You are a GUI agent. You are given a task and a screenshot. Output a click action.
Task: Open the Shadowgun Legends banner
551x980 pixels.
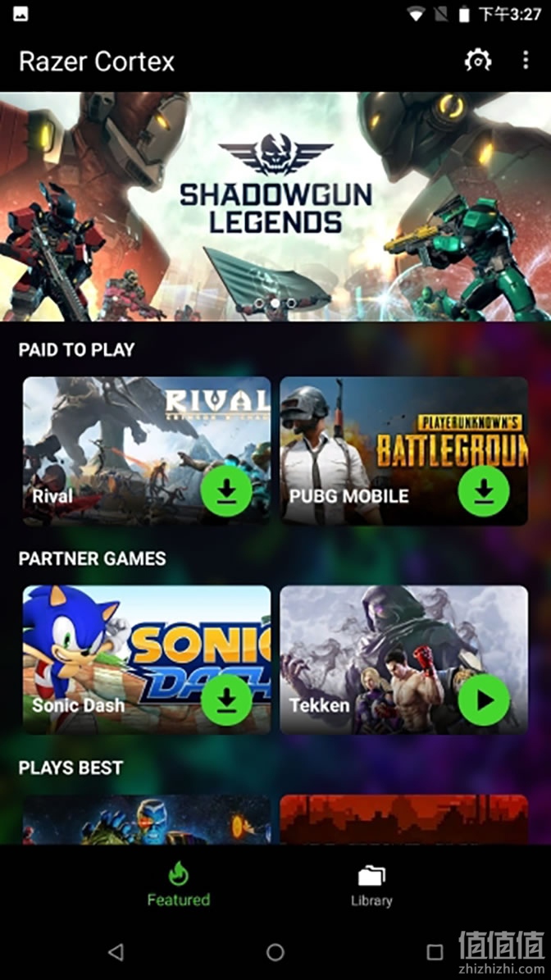tap(275, 206)
